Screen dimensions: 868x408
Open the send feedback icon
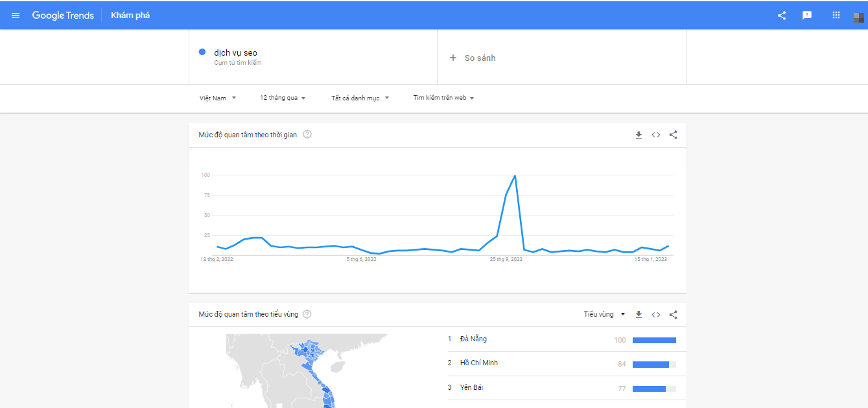807,16
